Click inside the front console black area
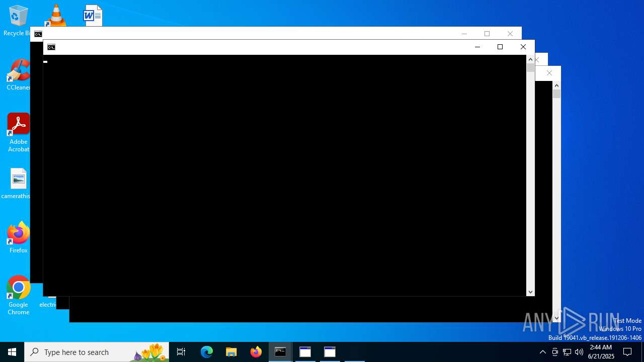This screenshot has width=644, height=362. tap(285, 175)
